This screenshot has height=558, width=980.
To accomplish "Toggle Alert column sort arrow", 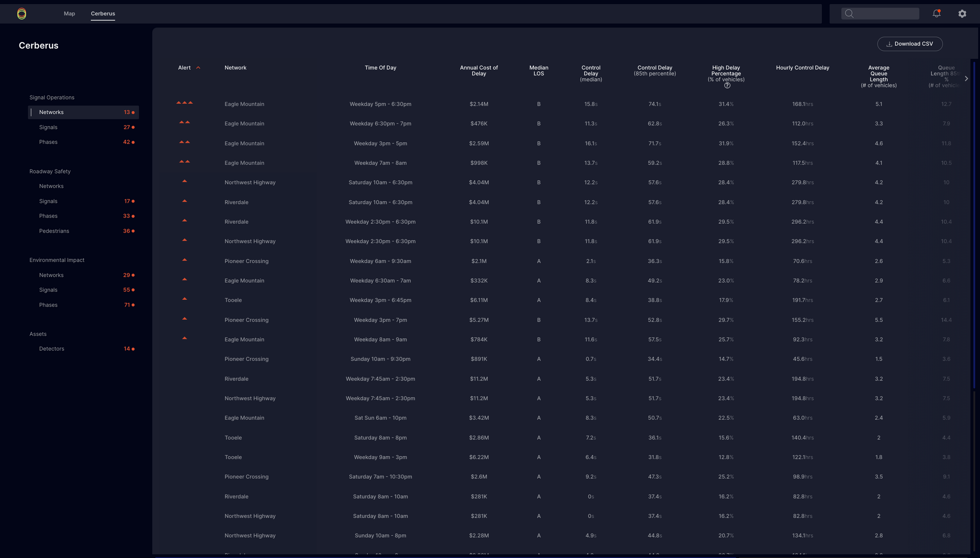I will 198,68.
